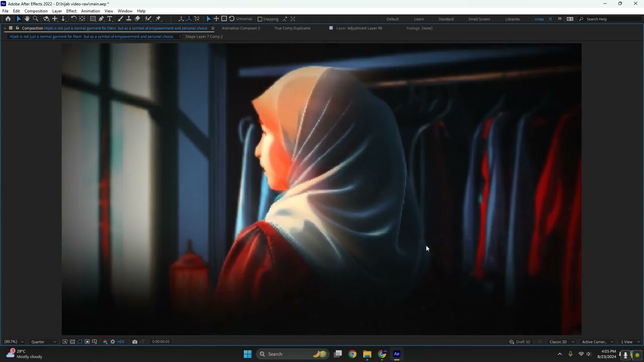Image resolution: width=644 pixels, height=362 pixels.
Task: Open Show Channel color management icon
Action: (105, 342)
